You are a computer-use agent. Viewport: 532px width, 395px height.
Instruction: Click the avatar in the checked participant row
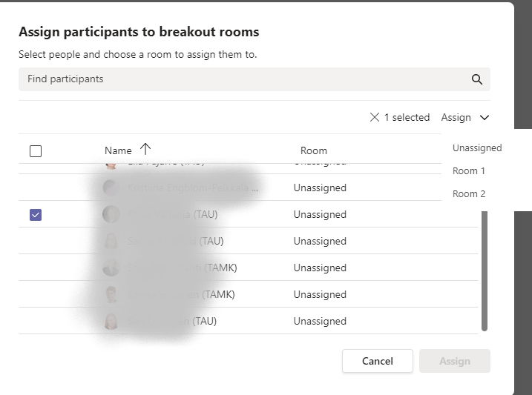point(111,214)
